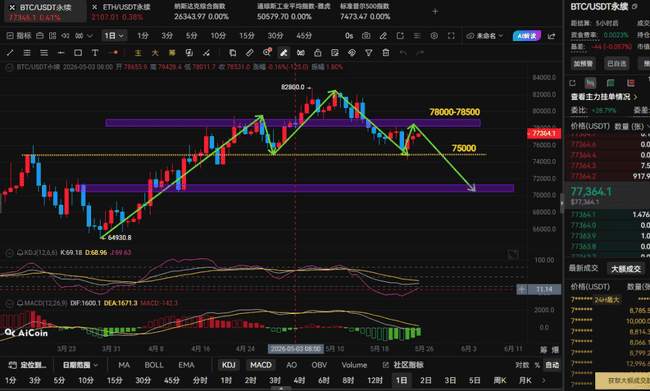Screen dimensions: 650x391
Task: Activate the highlighted eraser tool
Action: coord(284,53)
